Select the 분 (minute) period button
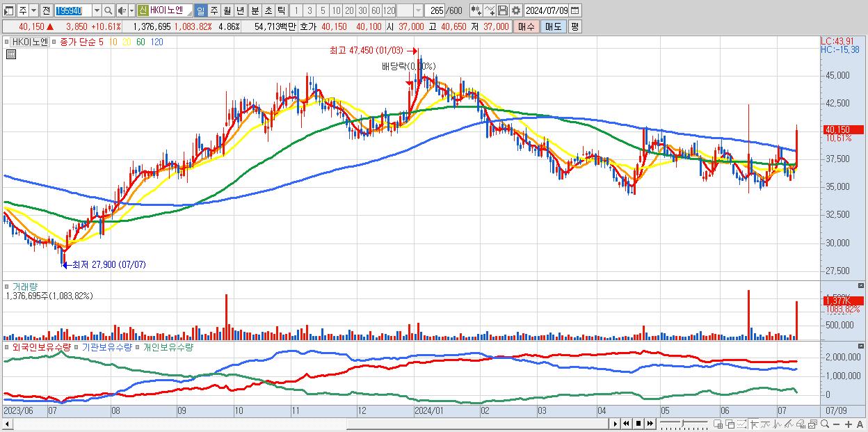The image size is (868, 432). pyautogui.click(x=255, y=10)
